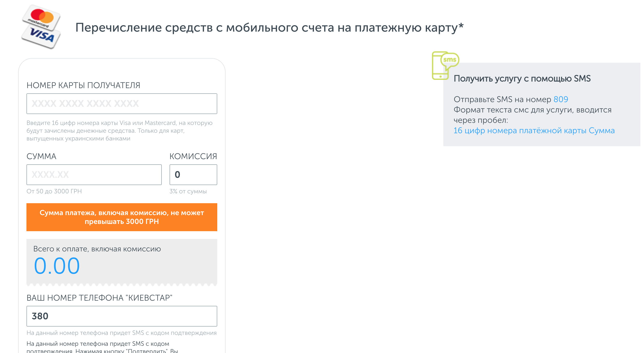Viewport: 644px width, 353px height.
Task: Click the 'Введите 16 цифр номера карты' hint text
Action: tap(120, 131)
